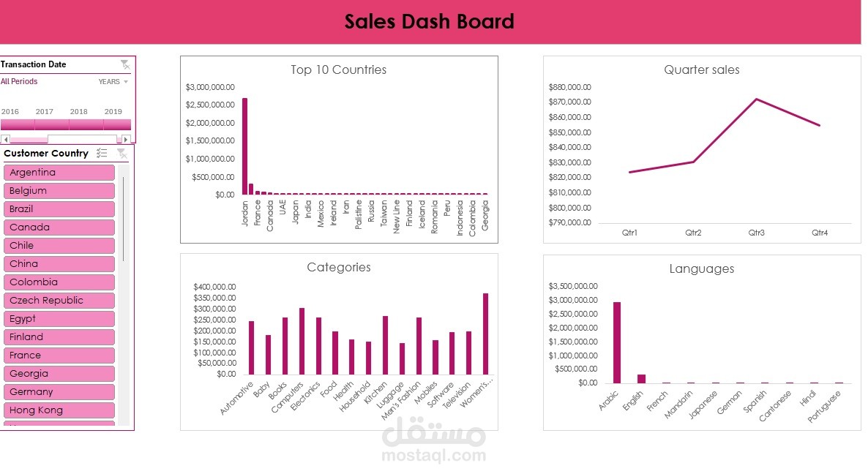Toggle the Egypt country filter
This screenshot has height=474, width=868.
(59, 319)
